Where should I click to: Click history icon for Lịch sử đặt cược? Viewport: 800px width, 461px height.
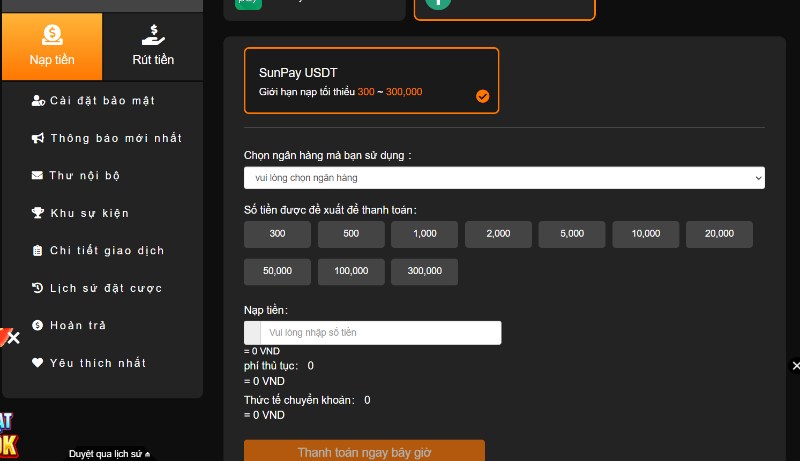point(38,288)
